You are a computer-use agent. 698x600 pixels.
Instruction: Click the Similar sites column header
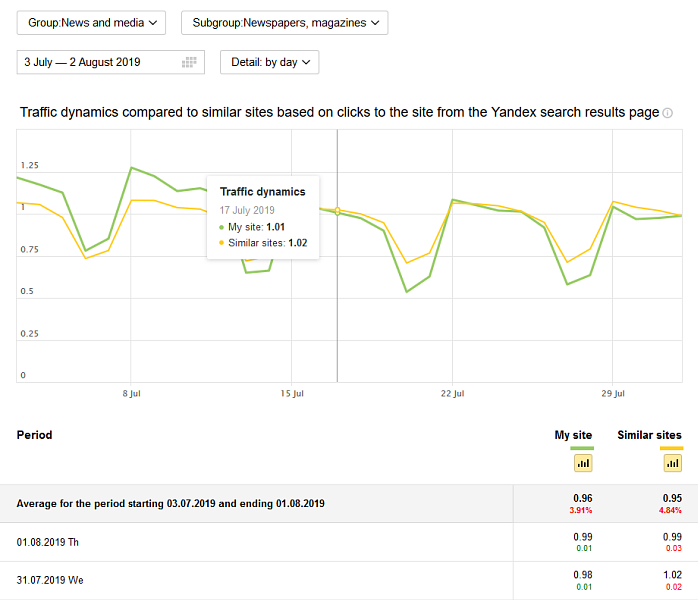(x=649, y=435)
